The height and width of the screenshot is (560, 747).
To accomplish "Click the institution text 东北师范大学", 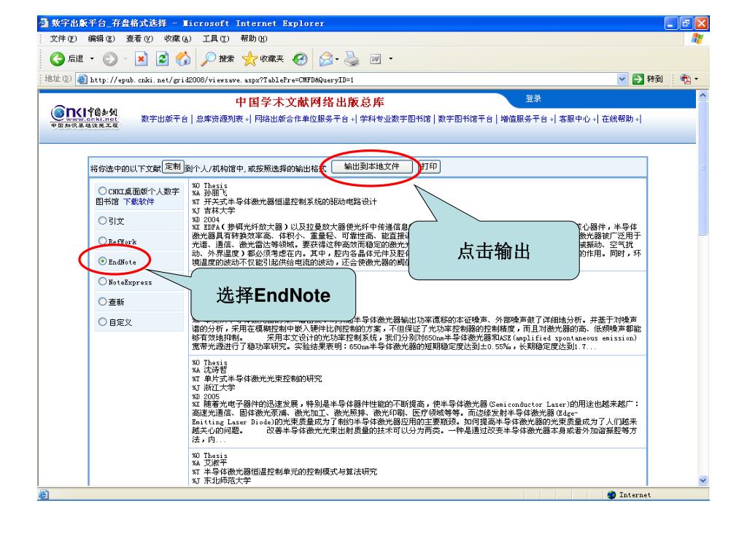I will click(228, 481).
